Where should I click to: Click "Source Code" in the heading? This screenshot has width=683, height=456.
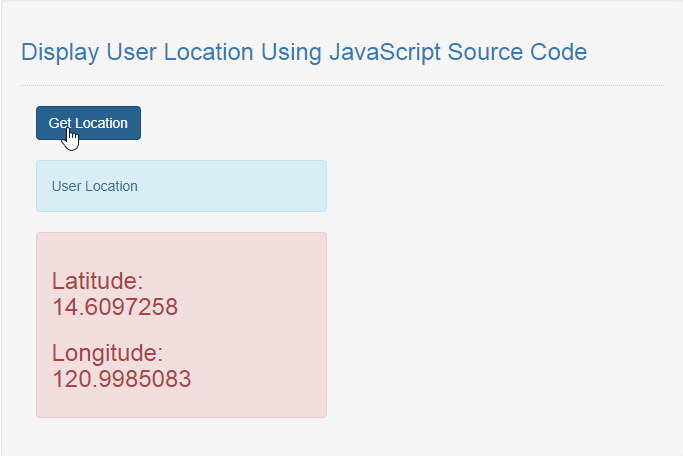click(x=517, y=52)
